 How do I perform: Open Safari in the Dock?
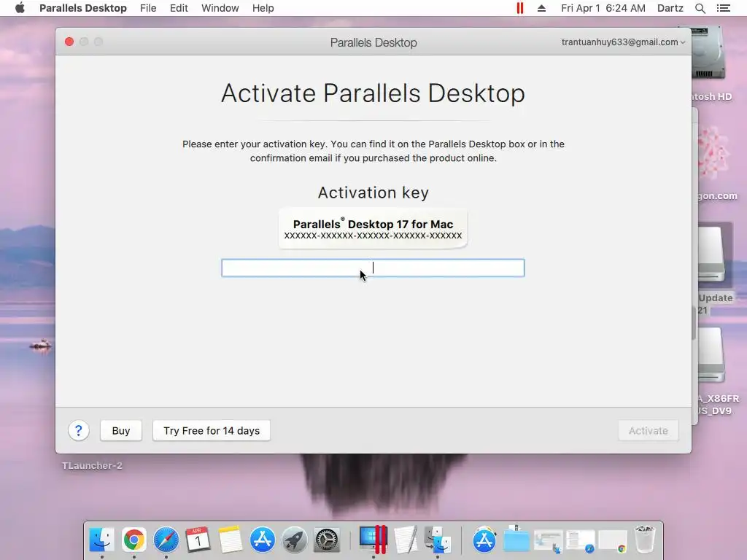click(x=166, y=540)
